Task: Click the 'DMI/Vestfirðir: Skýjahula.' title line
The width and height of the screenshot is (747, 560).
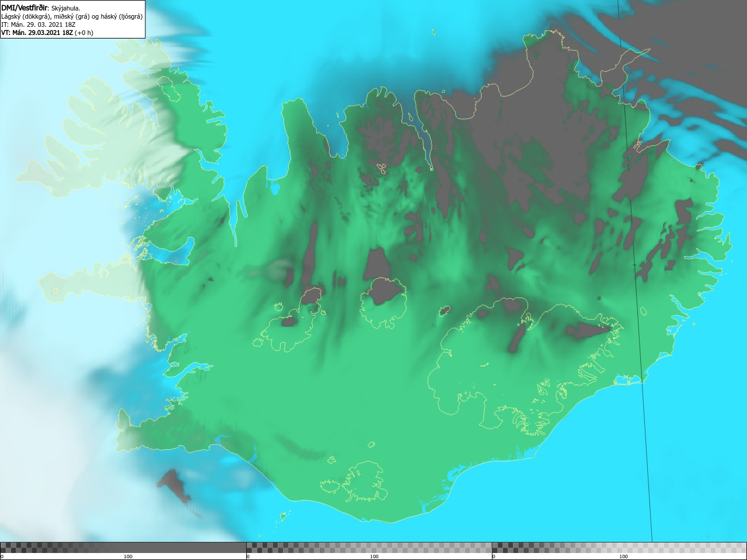Action: click(41, 8)
